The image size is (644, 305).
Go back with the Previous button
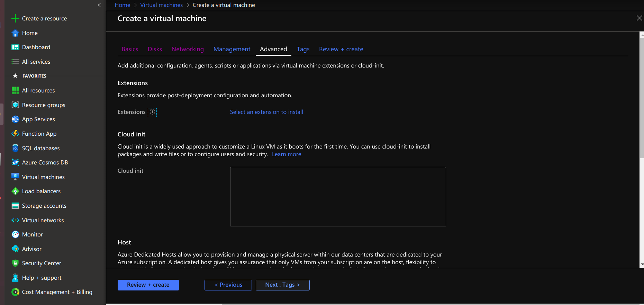(228, 285)
